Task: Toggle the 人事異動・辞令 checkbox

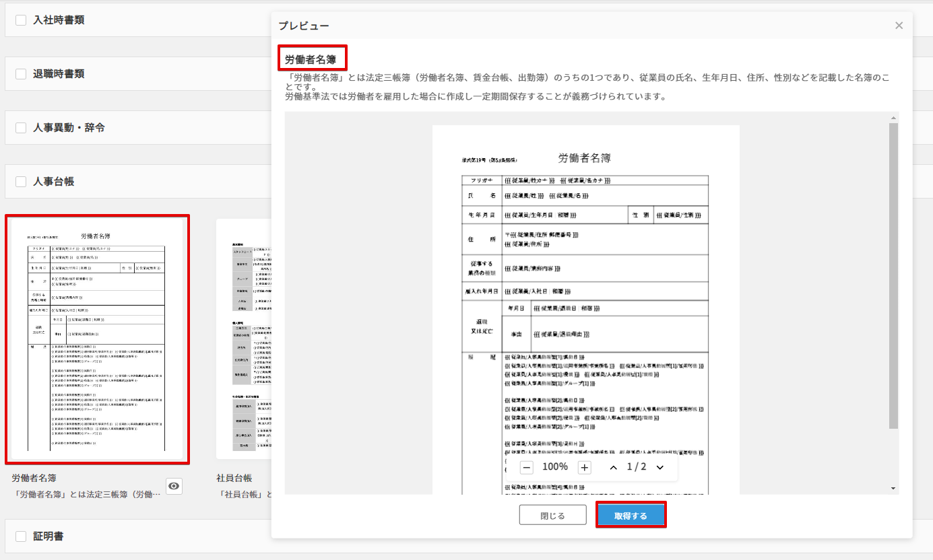Action: [x=21, y=128]
